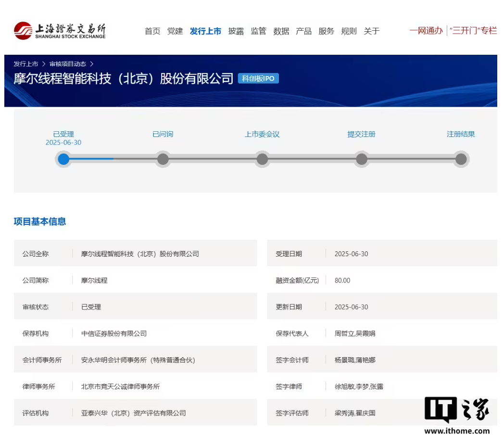Click the company title in the banner
The width and height of the screenshot is (504, 447).
[x=124, y=78]
